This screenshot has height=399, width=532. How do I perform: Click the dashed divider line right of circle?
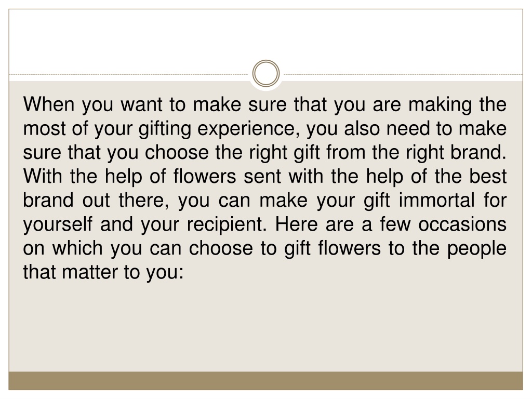point(403,74)
